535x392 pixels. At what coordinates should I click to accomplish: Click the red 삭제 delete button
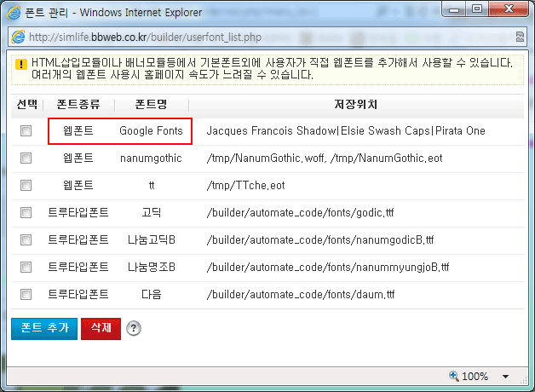(101, 328)
